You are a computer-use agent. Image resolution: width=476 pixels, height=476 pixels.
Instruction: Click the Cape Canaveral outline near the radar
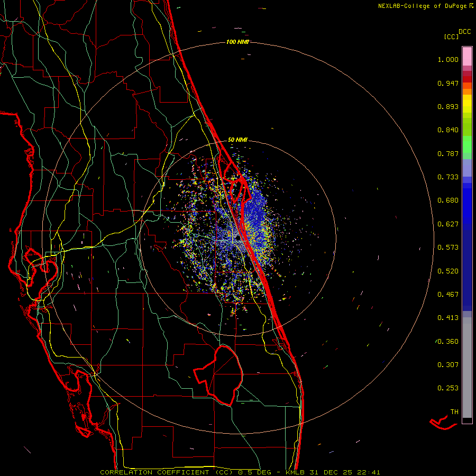tap(237, 182)
